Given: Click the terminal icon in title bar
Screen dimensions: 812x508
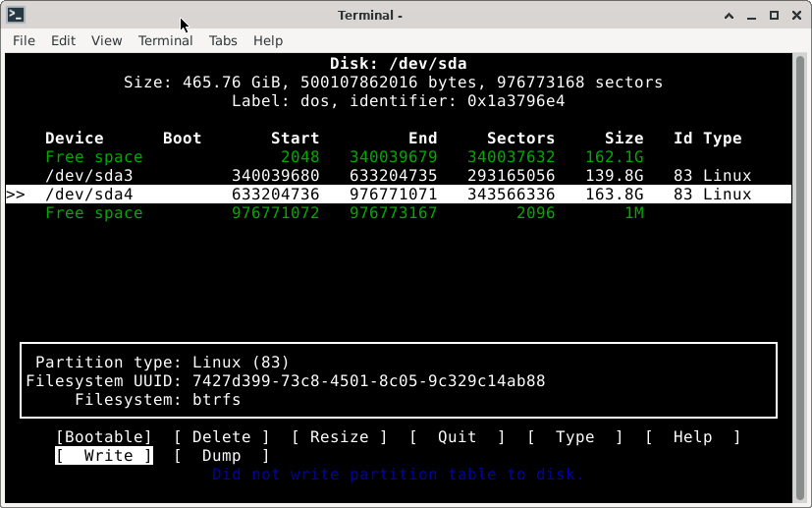Looking at the screenshot, I should tap(15, 15).
